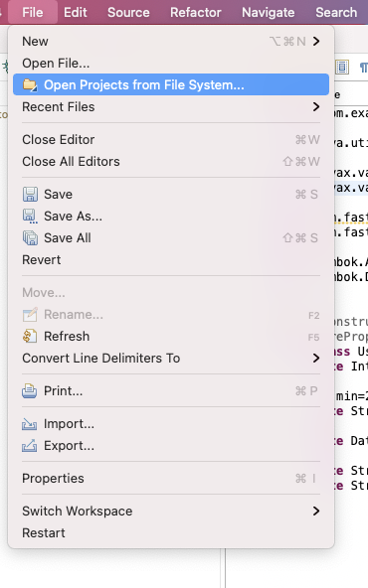368x588 pixels.
Task: Open the Navigate menu
Action: tap(269, 12)
